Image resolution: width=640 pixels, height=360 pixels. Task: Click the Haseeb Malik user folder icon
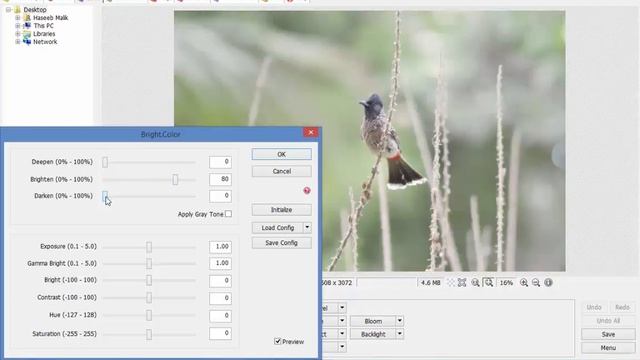27,18
